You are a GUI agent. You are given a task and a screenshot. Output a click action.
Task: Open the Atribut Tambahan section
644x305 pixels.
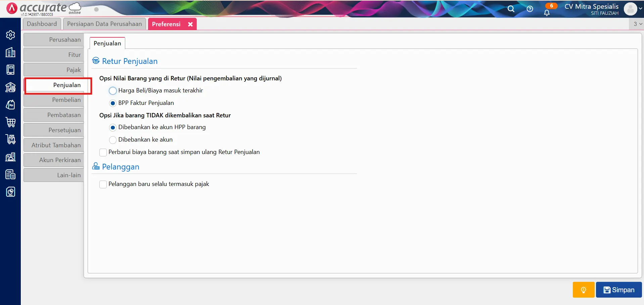click(x=54, y=145)
